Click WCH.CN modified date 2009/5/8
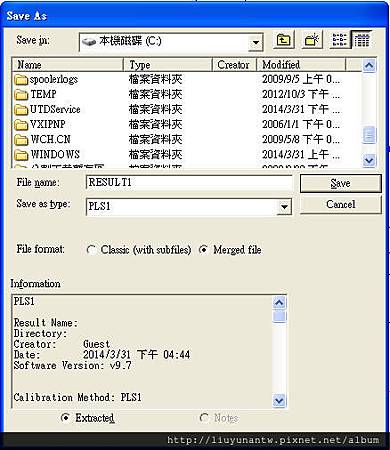Image resolution: width=390 pixels, height=450 pixels. [301, 139]
